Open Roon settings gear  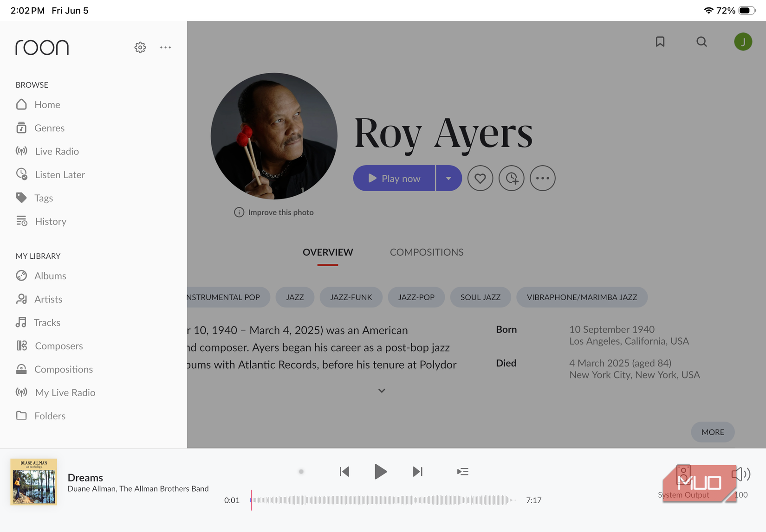tap(140, 47)
